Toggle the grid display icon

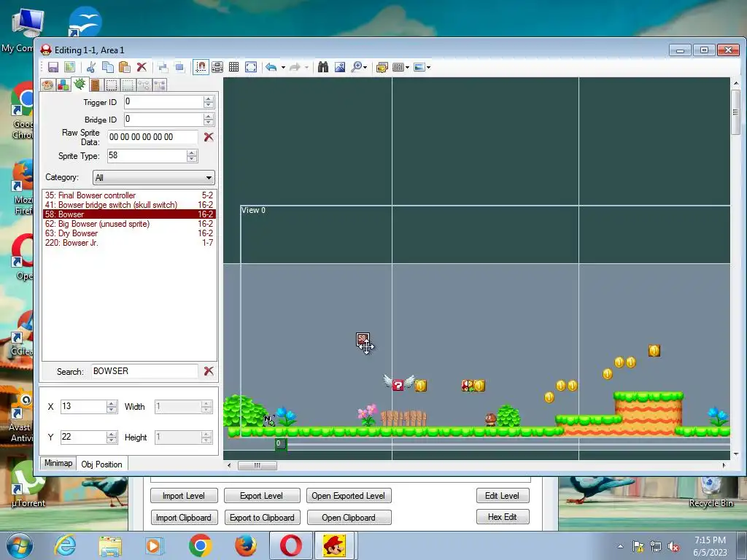point(233,67)
